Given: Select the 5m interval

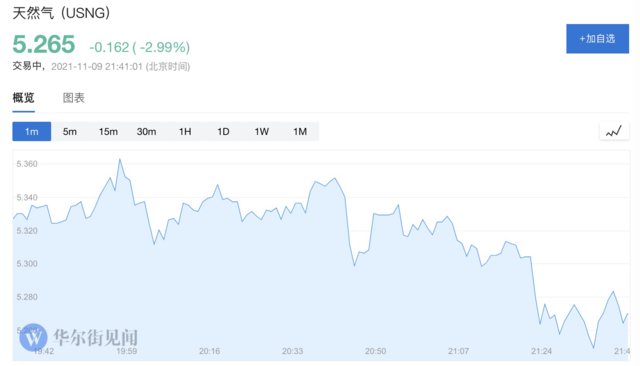Looking at the screenshot, I should click(x=70, y=131).
